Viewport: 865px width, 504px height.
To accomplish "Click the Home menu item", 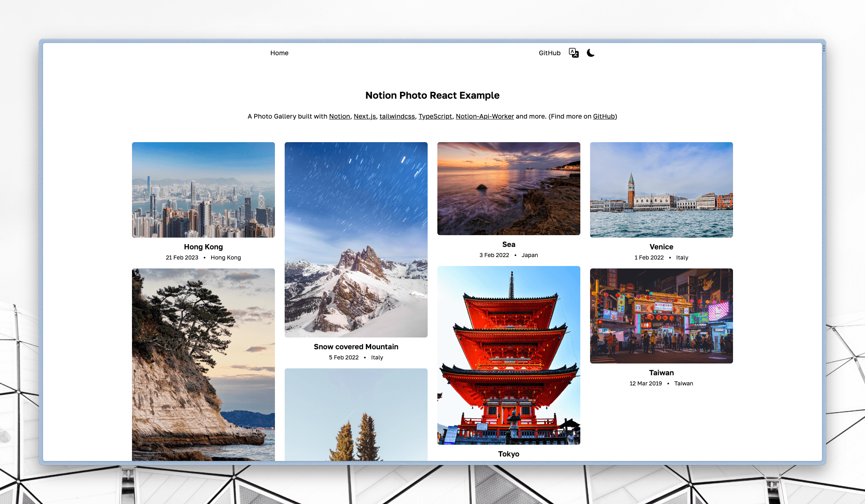I will (x=279, y=53).
